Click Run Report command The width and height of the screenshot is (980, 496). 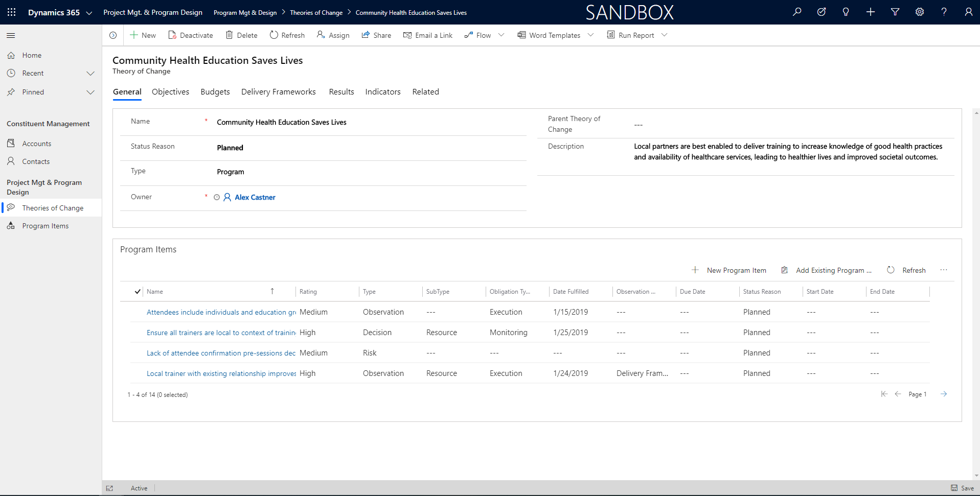pyautogui.click(x=630, y=35)
